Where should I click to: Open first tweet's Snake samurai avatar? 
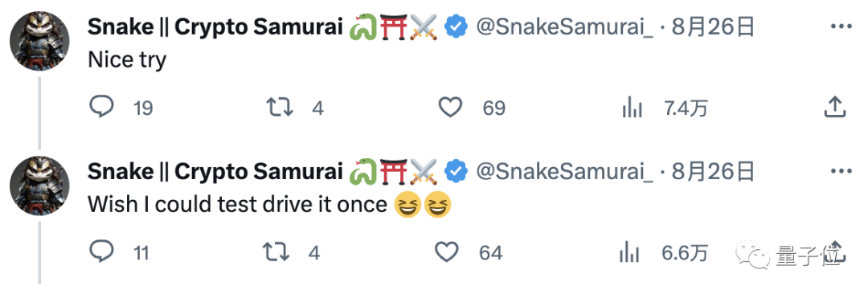pos(40,41)
